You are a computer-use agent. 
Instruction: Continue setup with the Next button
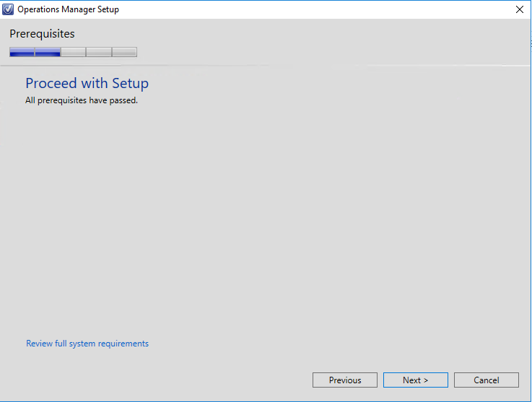coord(416,380)
